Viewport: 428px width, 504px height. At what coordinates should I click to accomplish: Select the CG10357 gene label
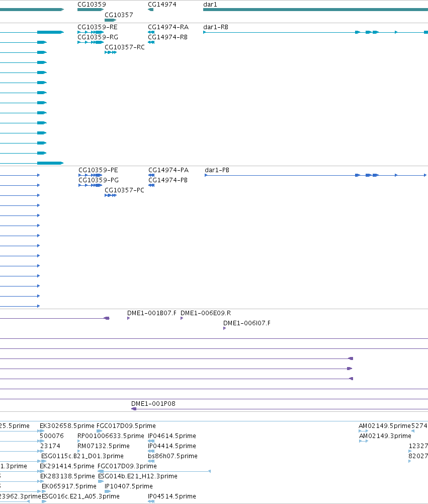pos(119,15)
